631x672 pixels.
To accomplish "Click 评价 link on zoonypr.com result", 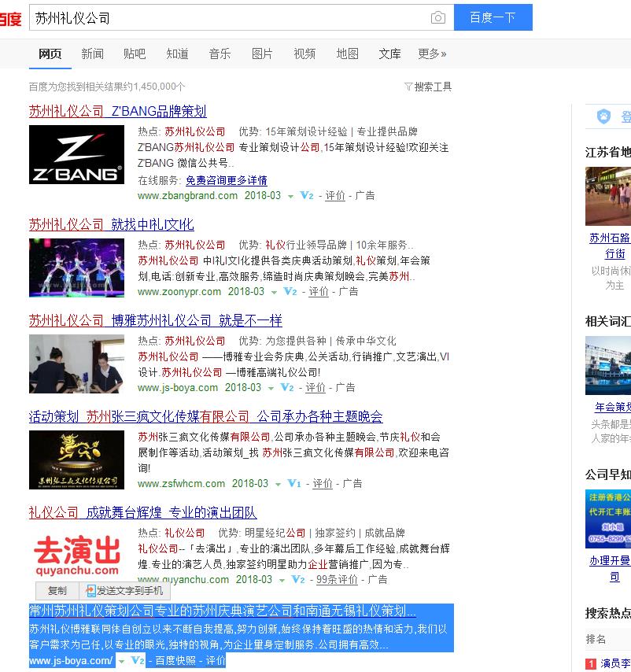I will point(319,291).
